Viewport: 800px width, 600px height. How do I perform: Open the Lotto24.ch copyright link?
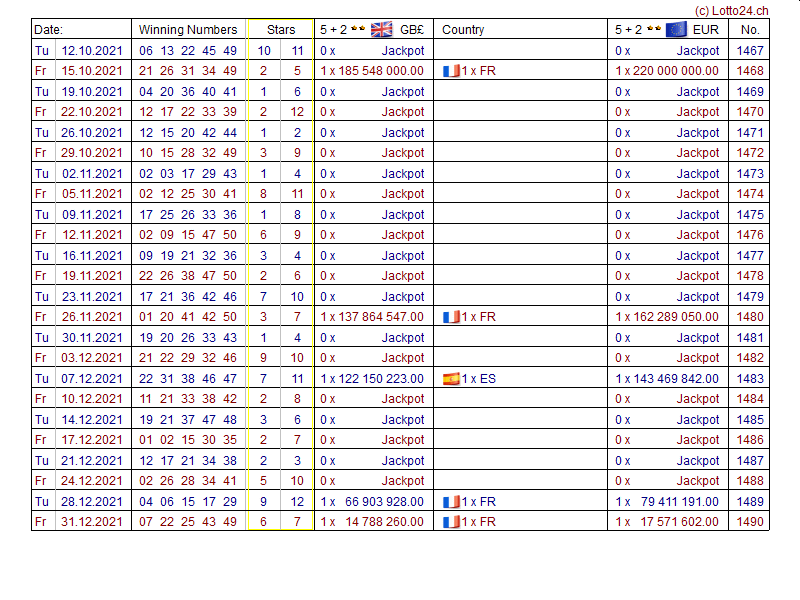tap(731, 10)
